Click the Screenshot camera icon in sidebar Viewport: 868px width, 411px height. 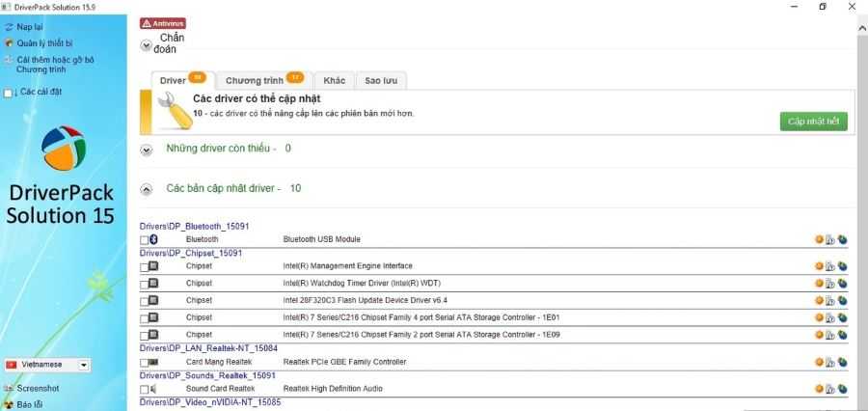9,388
